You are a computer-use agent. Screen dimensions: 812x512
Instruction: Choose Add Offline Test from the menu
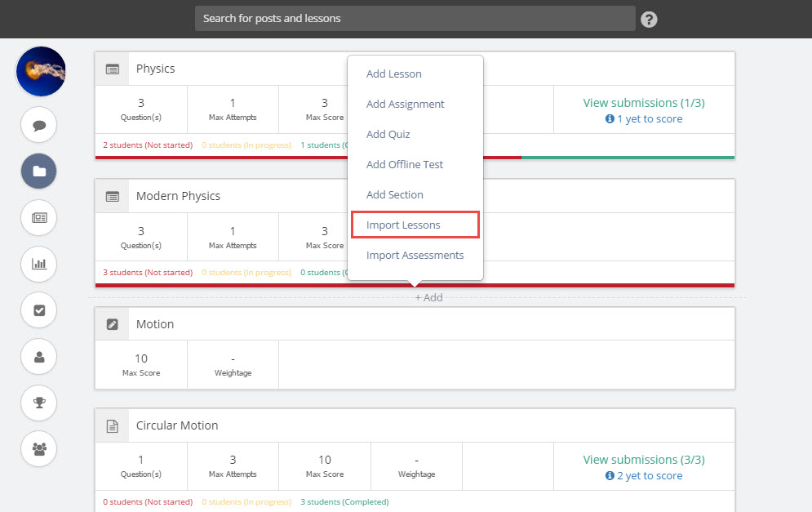405,164
